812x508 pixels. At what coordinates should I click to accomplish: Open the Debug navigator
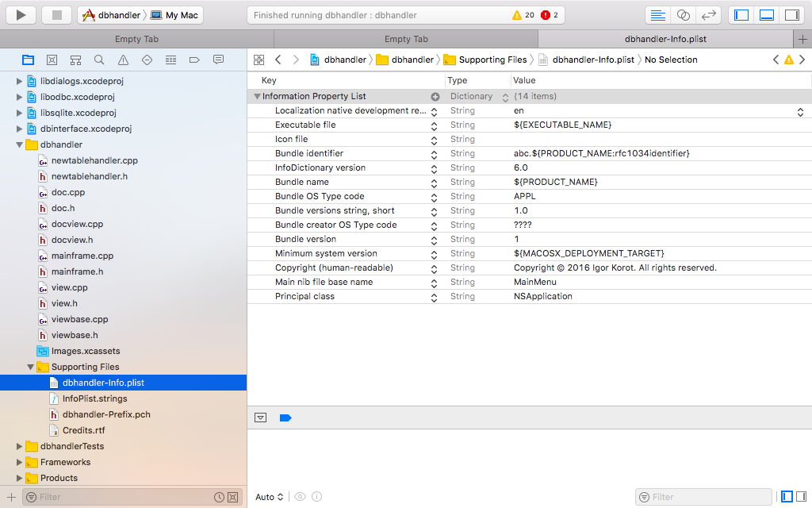coord(171,60)
